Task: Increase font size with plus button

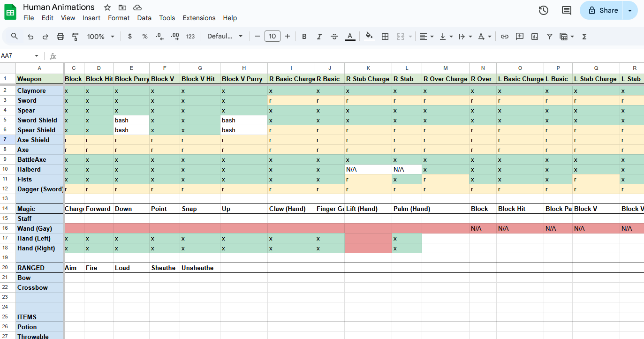Action: coord(288,36)
